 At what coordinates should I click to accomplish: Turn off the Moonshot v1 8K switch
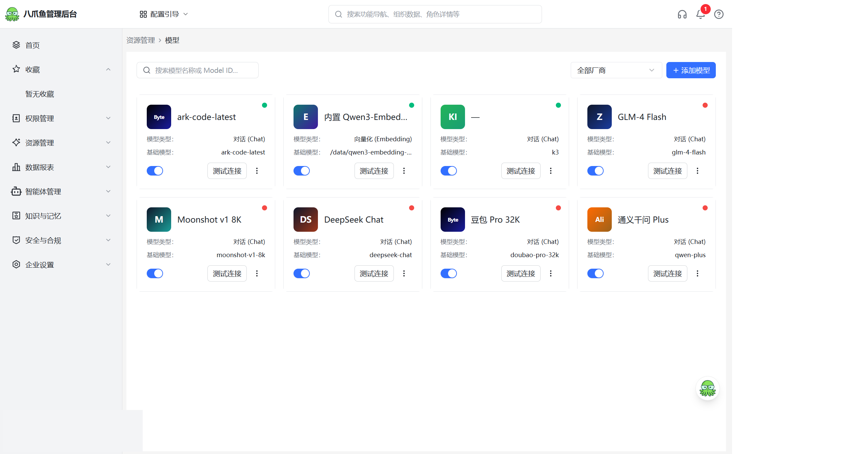[x=155, y=273]
